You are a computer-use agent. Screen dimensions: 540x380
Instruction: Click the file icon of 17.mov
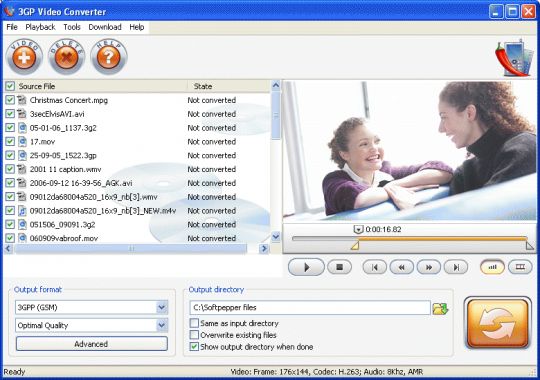click(x=22, y=142)
